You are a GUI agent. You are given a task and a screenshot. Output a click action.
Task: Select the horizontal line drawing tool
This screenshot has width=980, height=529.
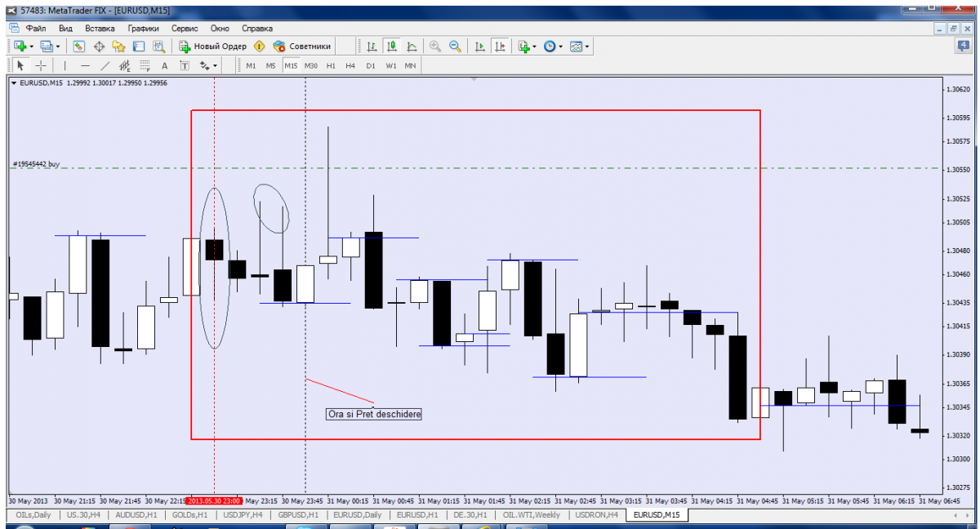coord(85,65)
